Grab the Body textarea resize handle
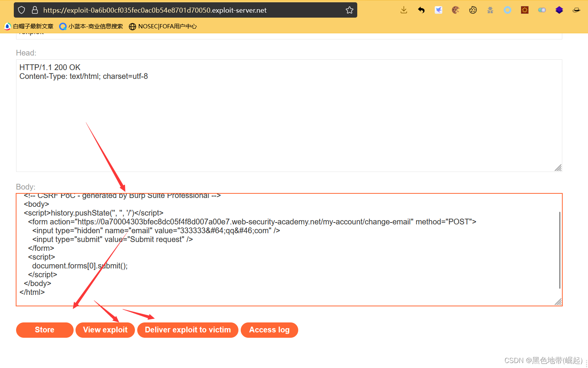Image resolution: width=588 pixels, height=368 pixels. pos(558,302)
